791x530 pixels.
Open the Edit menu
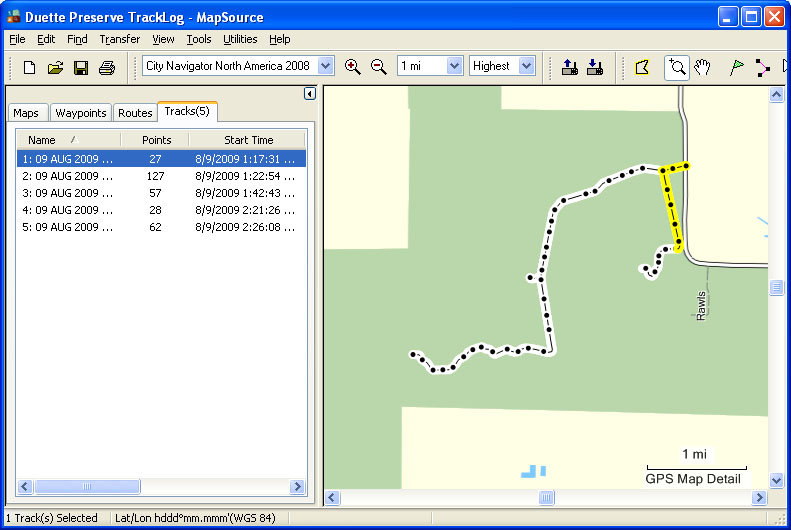click(x=46, y=39)
